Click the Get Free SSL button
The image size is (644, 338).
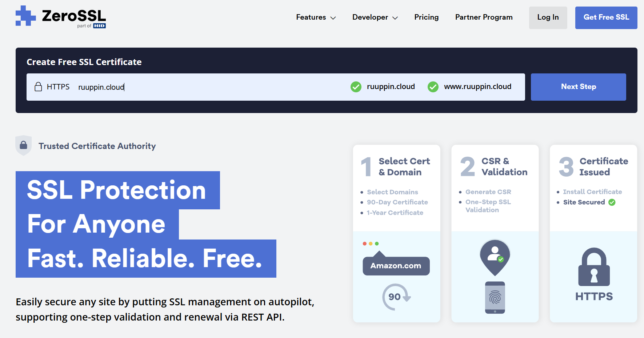pyautogui.click(x=606, y=17)
